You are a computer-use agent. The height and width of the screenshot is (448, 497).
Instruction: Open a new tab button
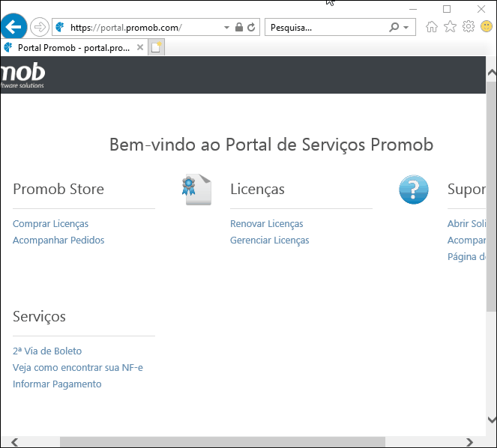(x=156, y=47)
